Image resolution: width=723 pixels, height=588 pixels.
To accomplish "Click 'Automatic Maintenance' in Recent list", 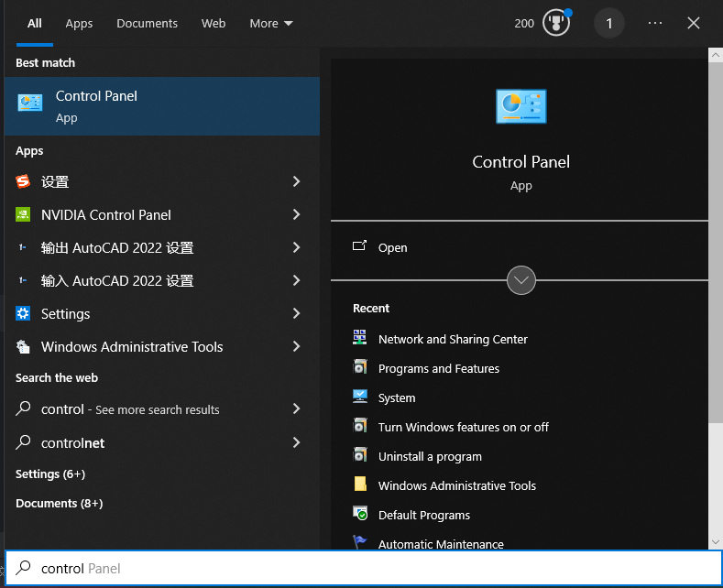I will click(441, 544).
